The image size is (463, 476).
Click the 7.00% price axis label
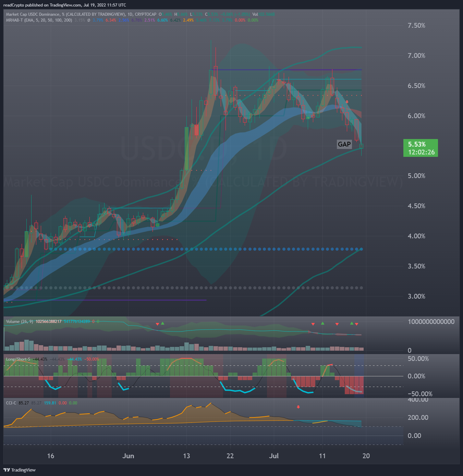(x=416, y=56)
